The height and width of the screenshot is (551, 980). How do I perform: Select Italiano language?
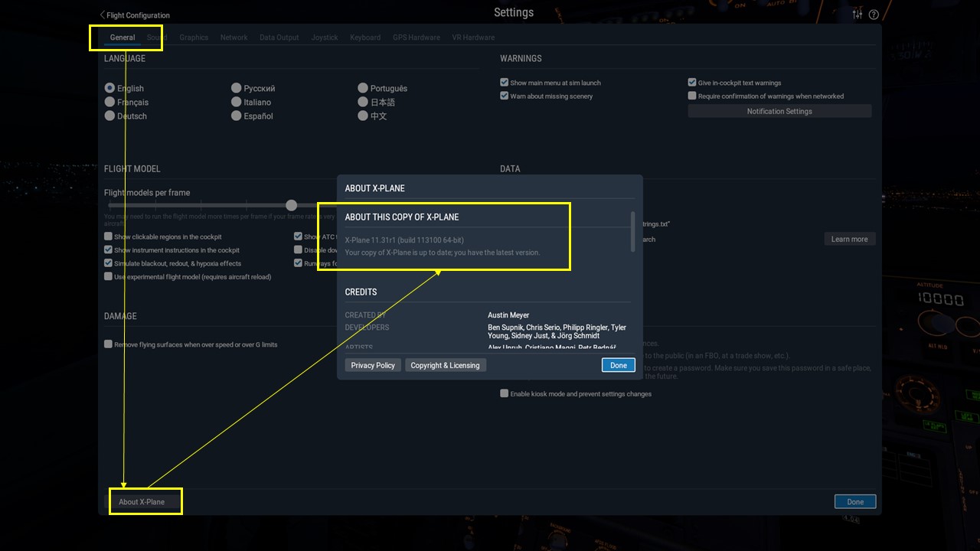click(x=237, y=102)
